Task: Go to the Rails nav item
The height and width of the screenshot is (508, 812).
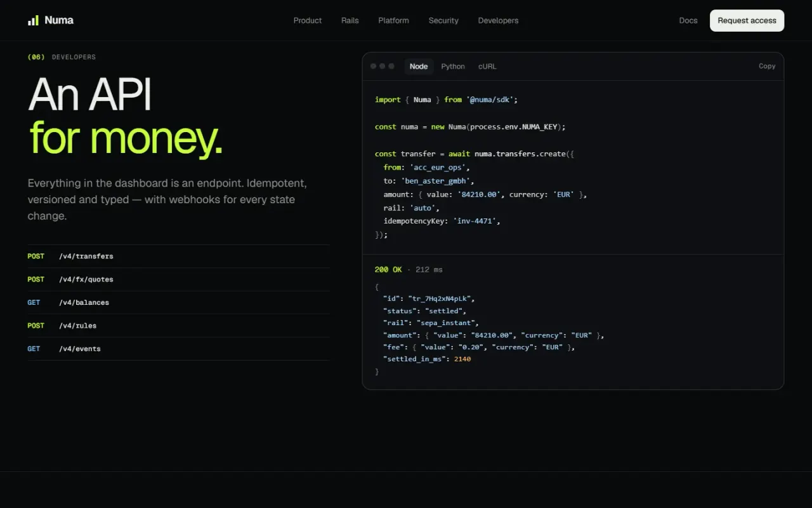Action: tap(350, 20)
